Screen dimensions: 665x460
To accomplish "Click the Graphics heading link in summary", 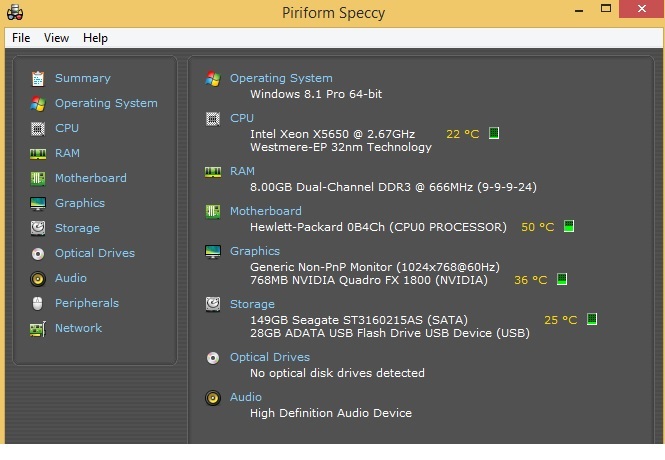I will click(255, 251).
